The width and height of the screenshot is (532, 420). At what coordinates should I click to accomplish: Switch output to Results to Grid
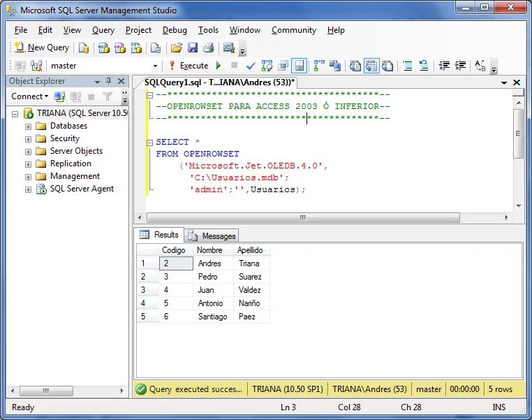click(x=371, y=66)
